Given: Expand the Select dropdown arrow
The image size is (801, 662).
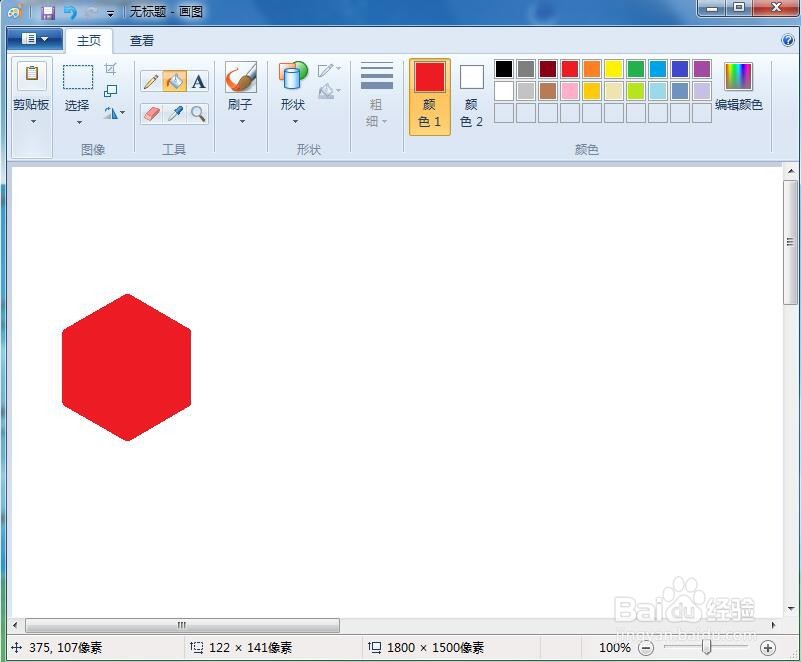Looking at the screenshot, I should pyautogui.click(x=79, y=123).
